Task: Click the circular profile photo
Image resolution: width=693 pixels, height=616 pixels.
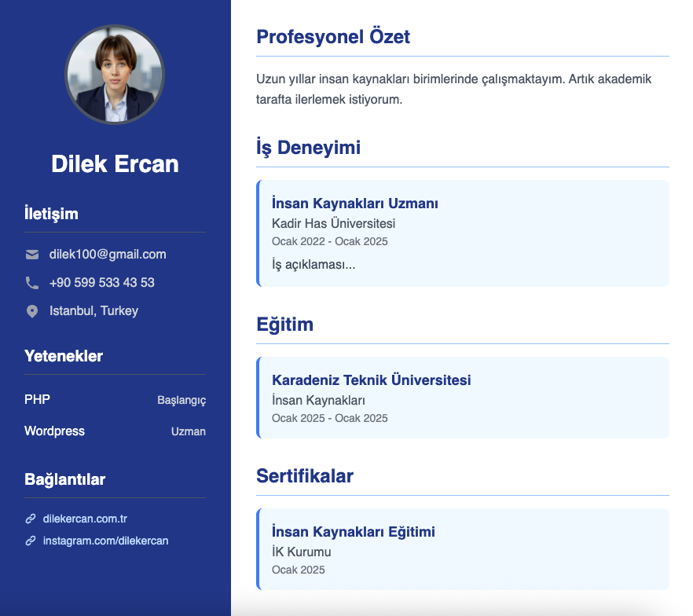Action: pos(115,75)
